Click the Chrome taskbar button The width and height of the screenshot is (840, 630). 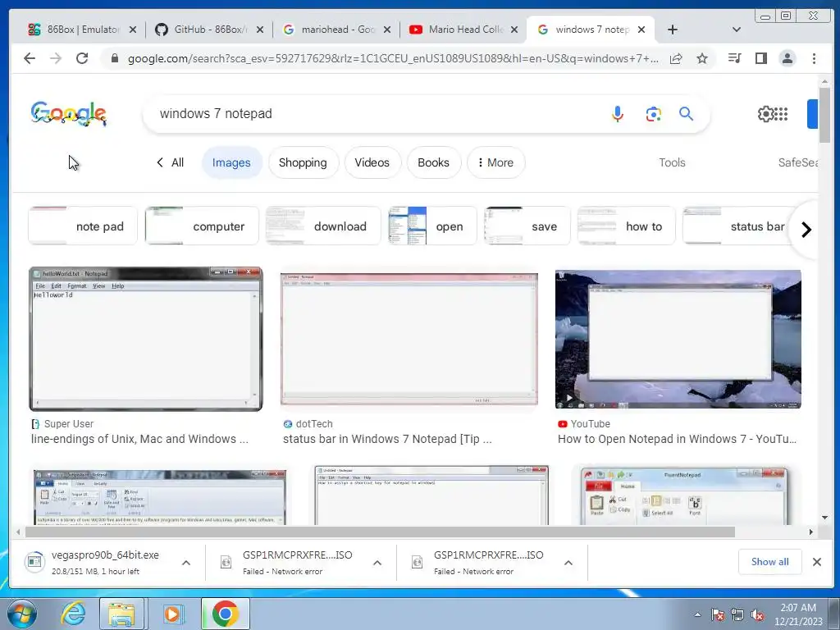click(x=225, y=614)
